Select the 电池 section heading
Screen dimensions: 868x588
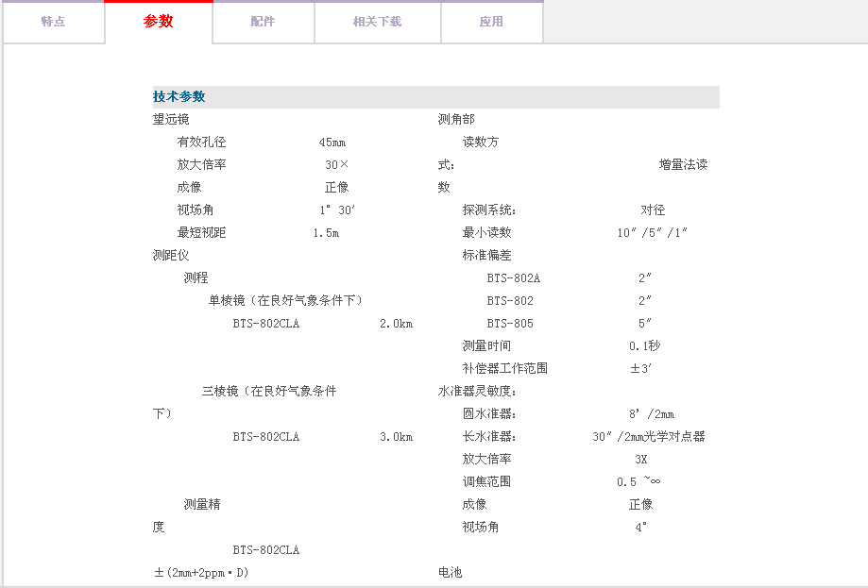click(451, 573)
